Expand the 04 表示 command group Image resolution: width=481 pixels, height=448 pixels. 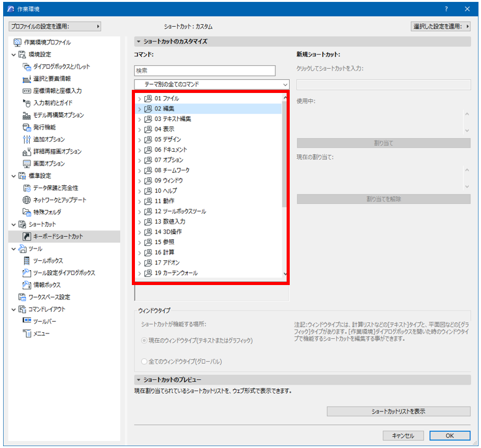(x=139, y=130)
